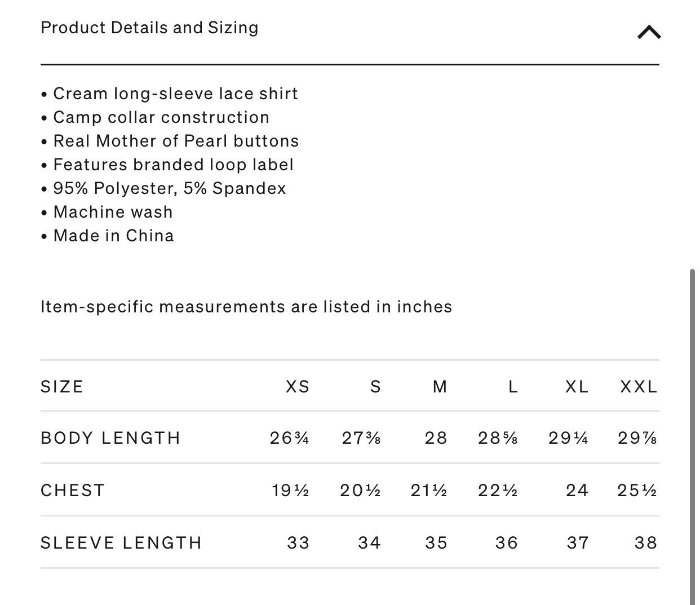The width and height of the screenshot is (700, 605).
Task: Click the L sleeve length value 36
Action: [x=506, y=543]
